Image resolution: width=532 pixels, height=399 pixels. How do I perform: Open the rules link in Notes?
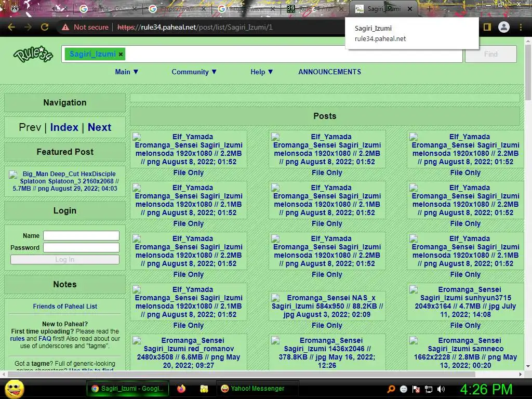(x=17, y=339)
